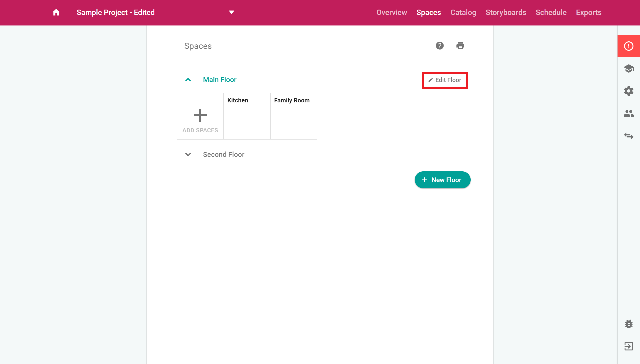
Task: Collapse the Main Floor section chevron
Action: 188,80
